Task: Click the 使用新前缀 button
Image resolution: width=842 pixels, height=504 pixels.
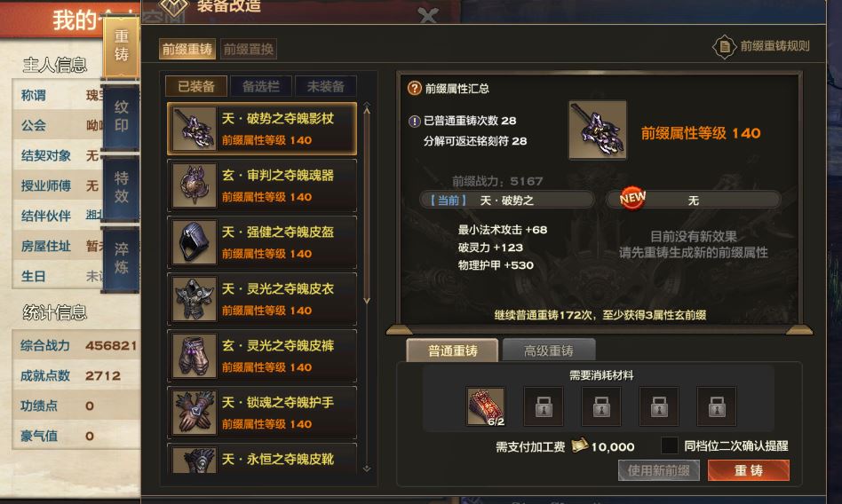Action: click(x=659, y=470)
